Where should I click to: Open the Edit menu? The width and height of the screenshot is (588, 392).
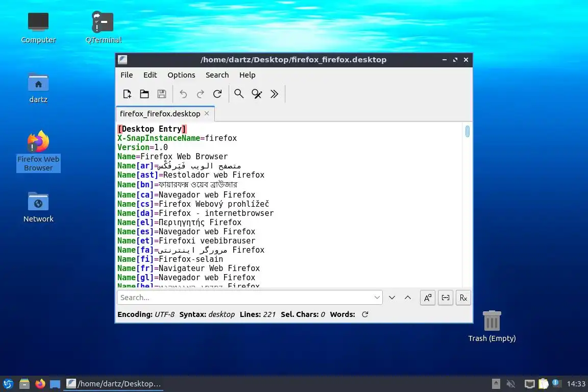tap(150, 75)
